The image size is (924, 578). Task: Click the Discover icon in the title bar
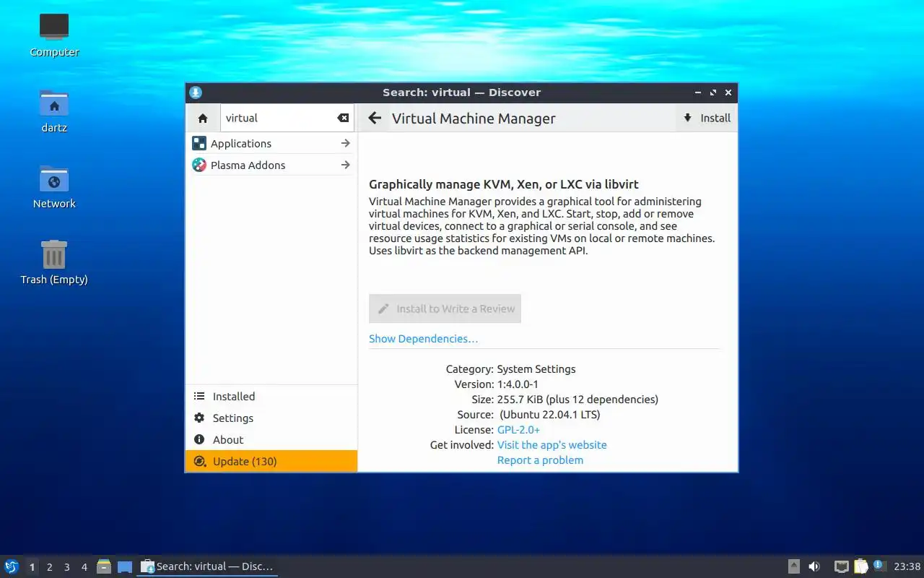[196, 92]
